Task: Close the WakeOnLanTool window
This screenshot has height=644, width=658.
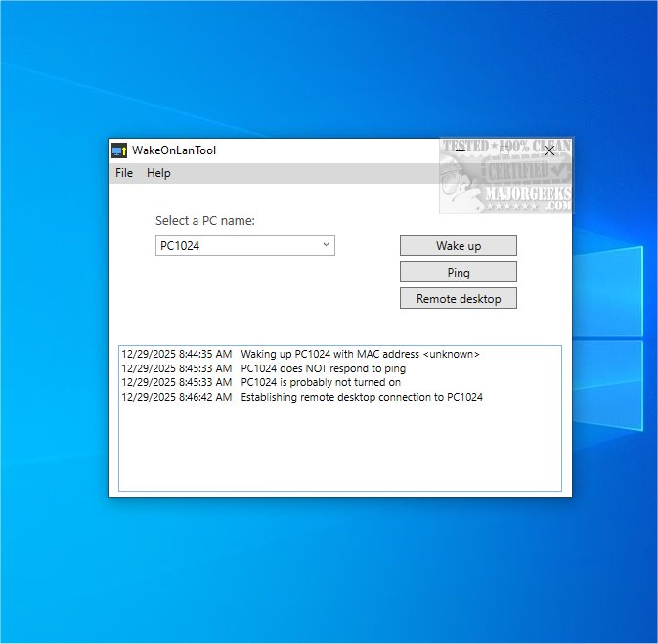Action: [549, 150]
